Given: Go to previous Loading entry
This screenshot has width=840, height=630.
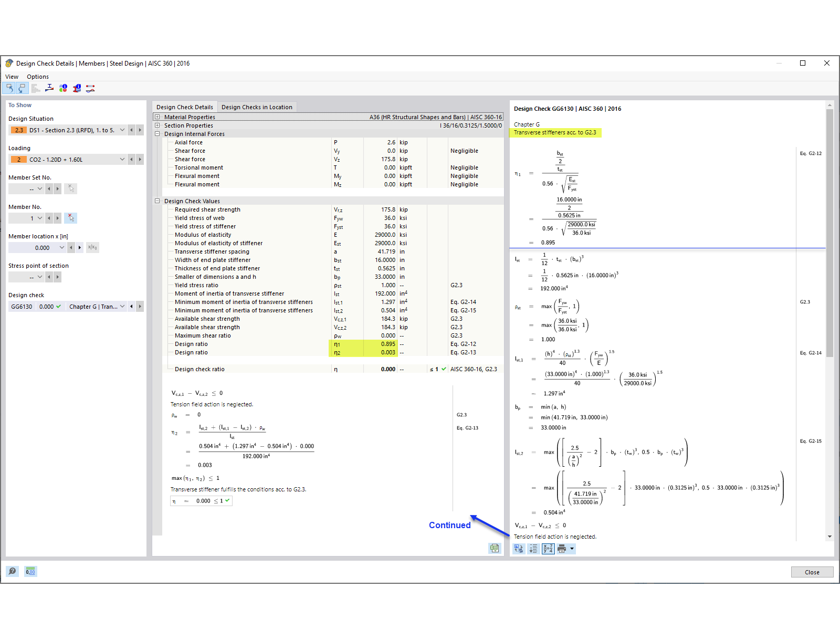Looking at the screenshot, I should pos(131,159).
